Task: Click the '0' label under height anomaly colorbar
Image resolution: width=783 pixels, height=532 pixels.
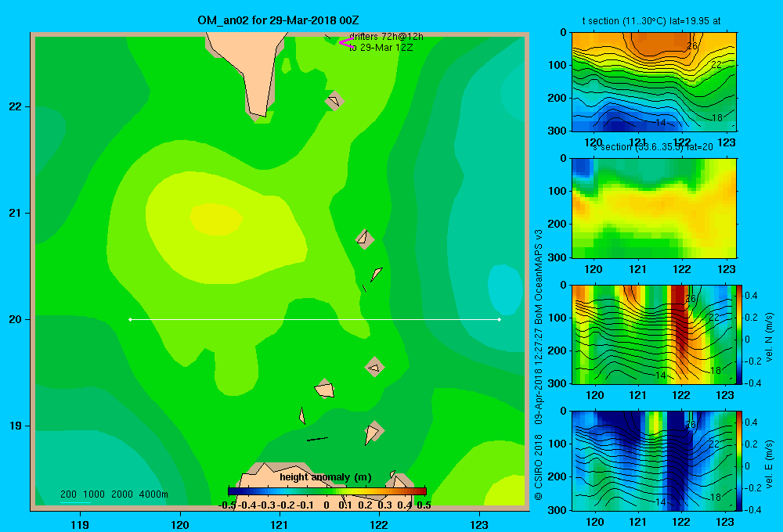Action: coord(326,505)
